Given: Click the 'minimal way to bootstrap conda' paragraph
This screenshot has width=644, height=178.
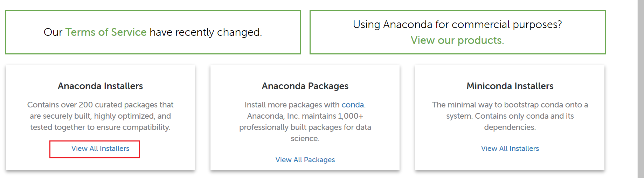Looking at the screenshot, I should [x=510, y=105].
